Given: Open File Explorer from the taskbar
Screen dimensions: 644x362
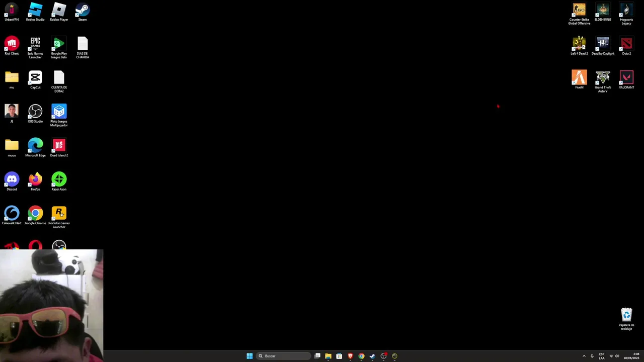Looking at the screenshot, I should (328, 356).
